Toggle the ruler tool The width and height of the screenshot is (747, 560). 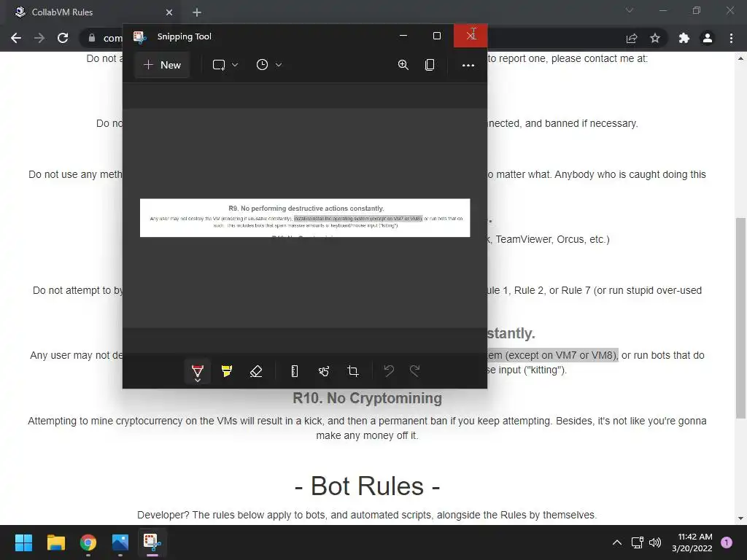295,371
